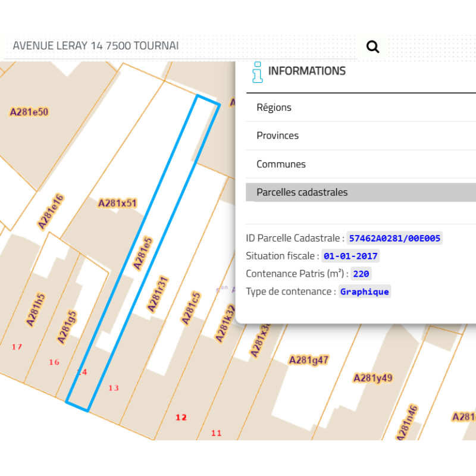Click the INFORMATIONS panel heading
Screen dimensions: 476x476
(306, 71)
